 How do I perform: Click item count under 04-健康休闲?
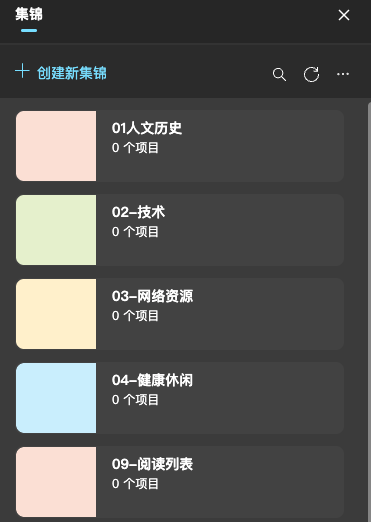point(135,400)
